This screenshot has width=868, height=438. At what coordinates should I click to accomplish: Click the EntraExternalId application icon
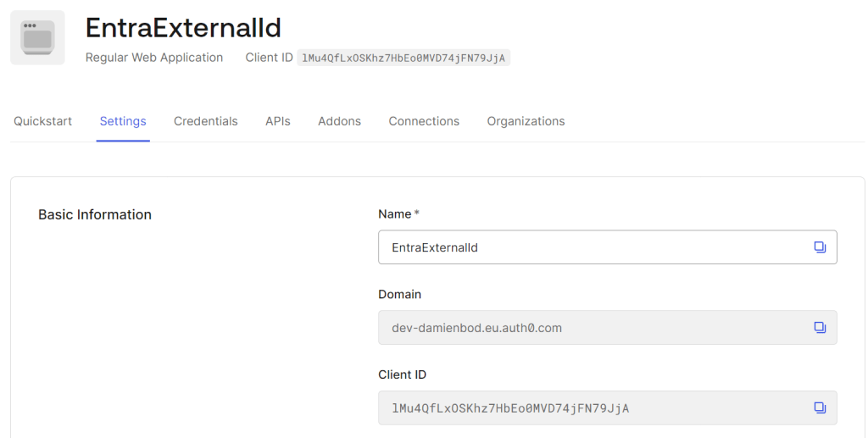[37, 38]
